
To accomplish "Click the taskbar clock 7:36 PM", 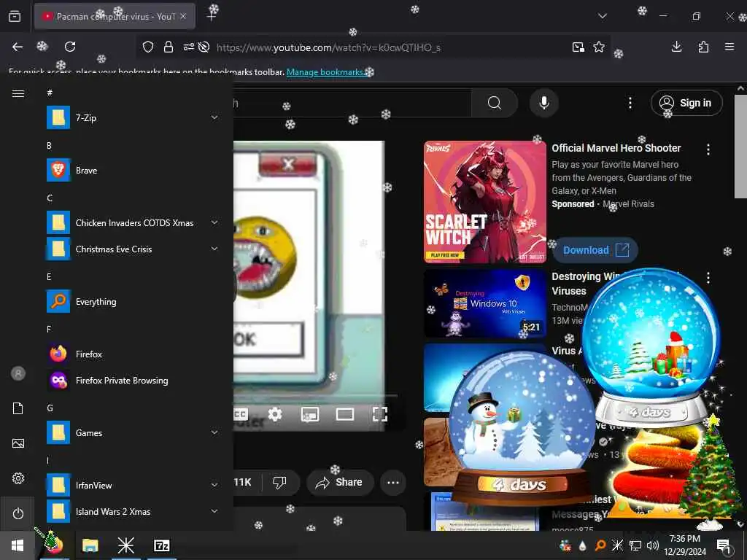I will (x=684, y=545).
